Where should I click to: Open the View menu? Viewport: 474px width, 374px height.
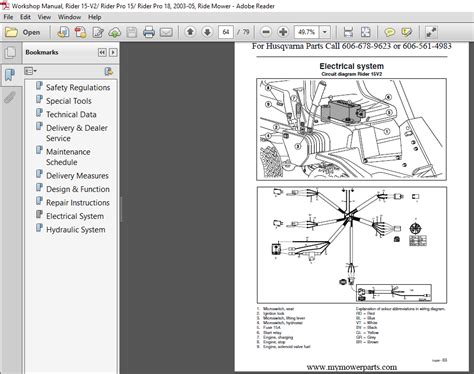(44, 17)
